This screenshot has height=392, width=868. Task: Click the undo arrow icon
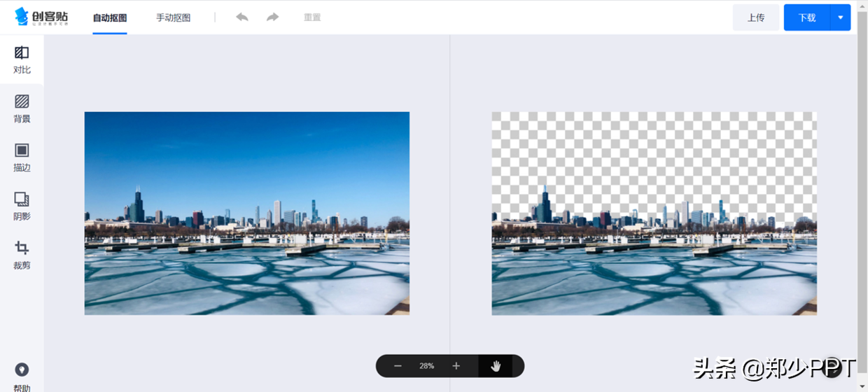click(242, 17)
